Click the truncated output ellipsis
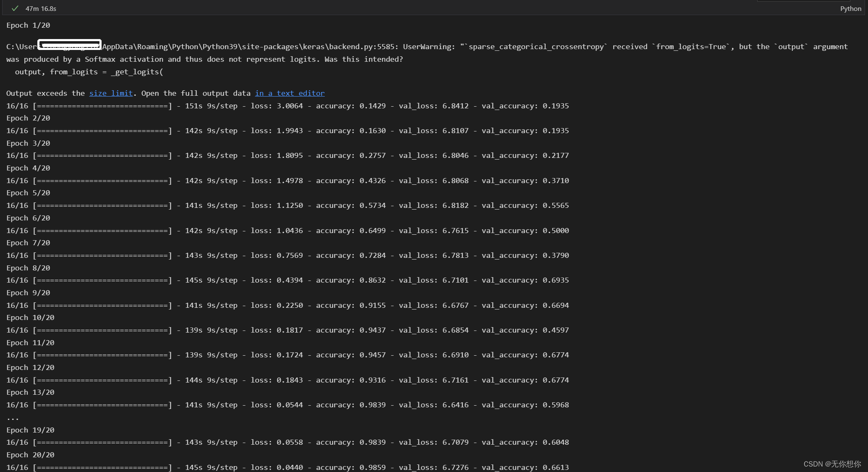Viewport: 868px width, 472px height. (x=13, y=418)
